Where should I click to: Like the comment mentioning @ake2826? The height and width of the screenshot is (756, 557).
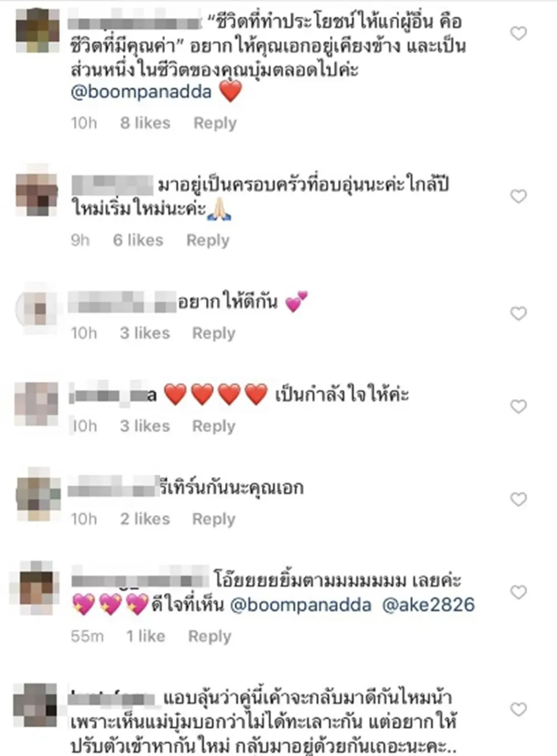click(519, 592)
